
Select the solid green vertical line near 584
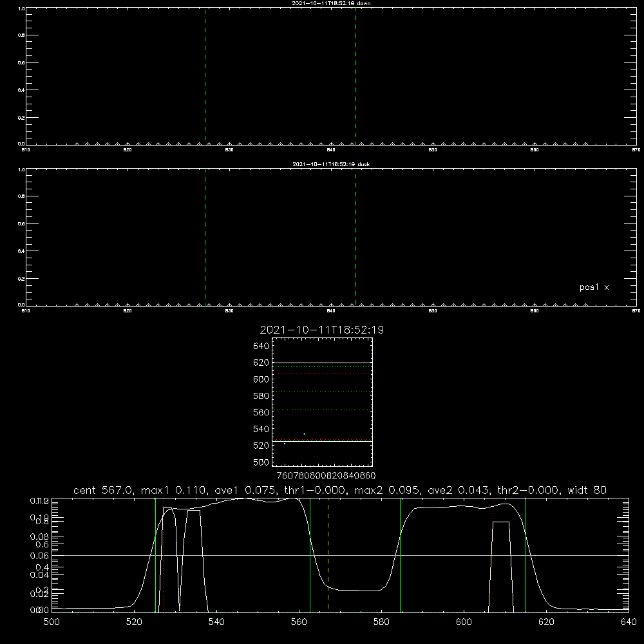[x=400, y=554]
